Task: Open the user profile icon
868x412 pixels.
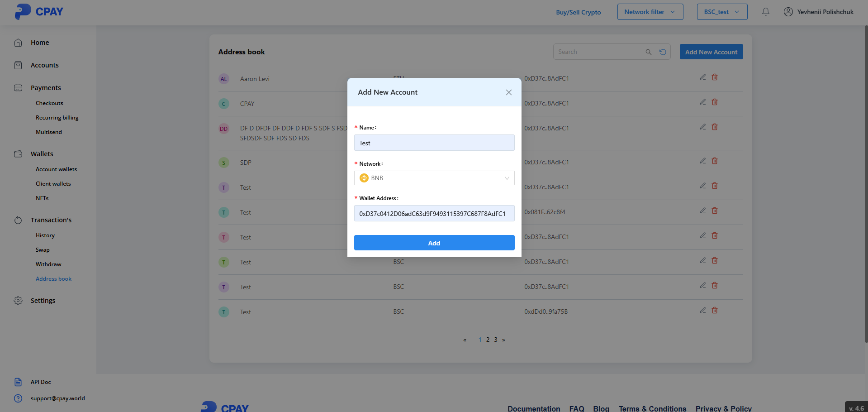Action: click(x=788, y=12)
